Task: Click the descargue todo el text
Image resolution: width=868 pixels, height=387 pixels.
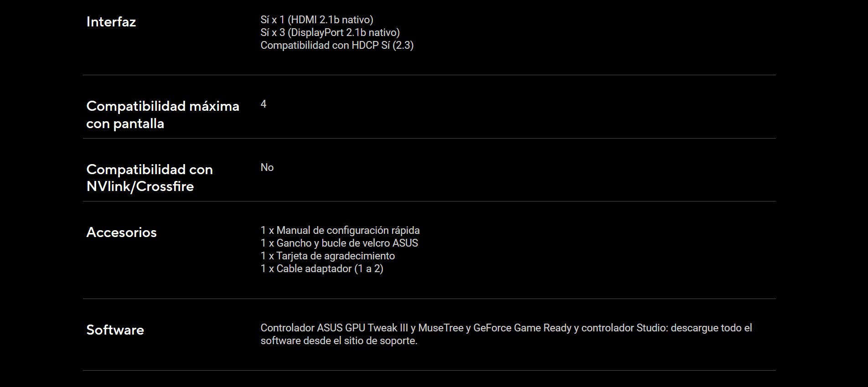Action: coord(711,328)
